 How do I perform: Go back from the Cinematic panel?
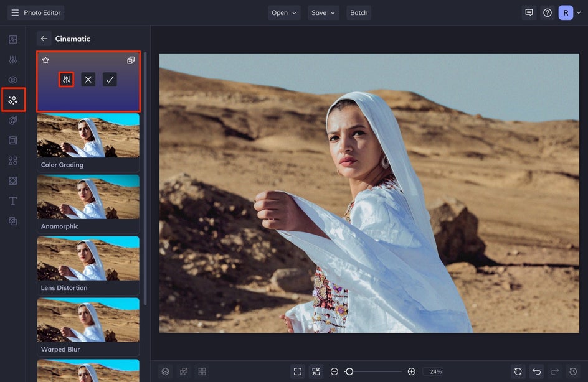pyautogui.click(x=44, y=39)
